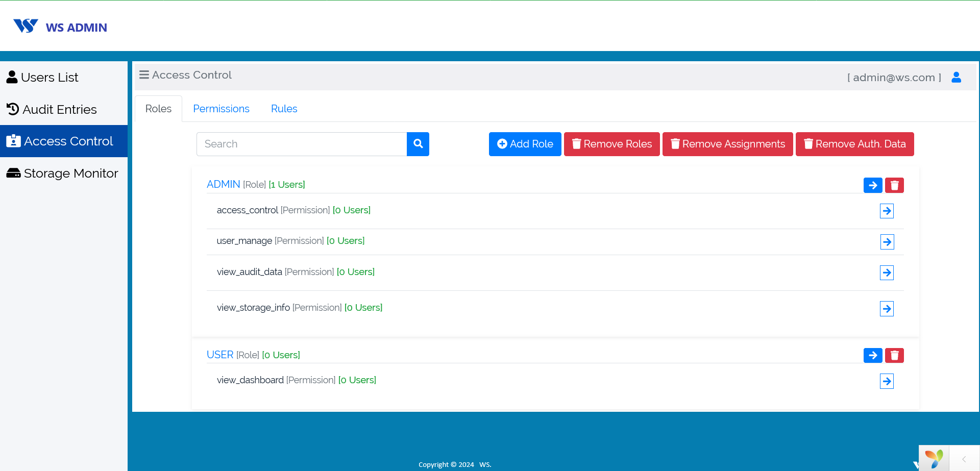Open the view_audit_data permission arrow

tap(887, 272)
